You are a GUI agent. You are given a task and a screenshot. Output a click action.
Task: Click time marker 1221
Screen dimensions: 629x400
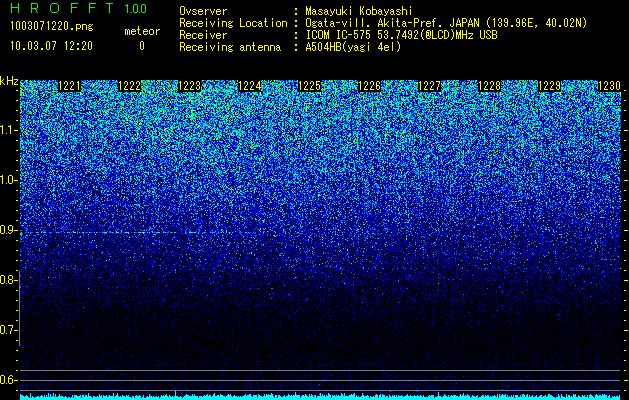[x=69, y=86]
